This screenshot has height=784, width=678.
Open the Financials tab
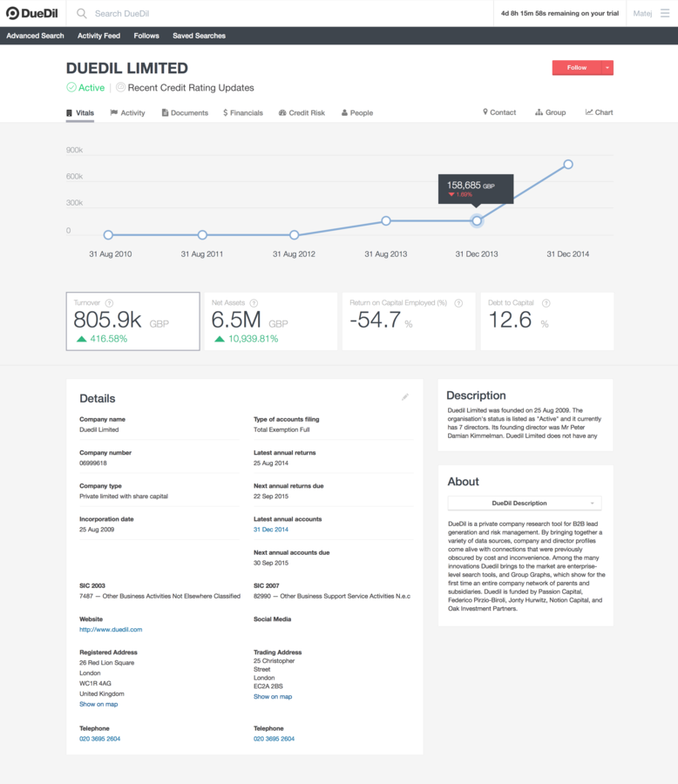point(243,113)
